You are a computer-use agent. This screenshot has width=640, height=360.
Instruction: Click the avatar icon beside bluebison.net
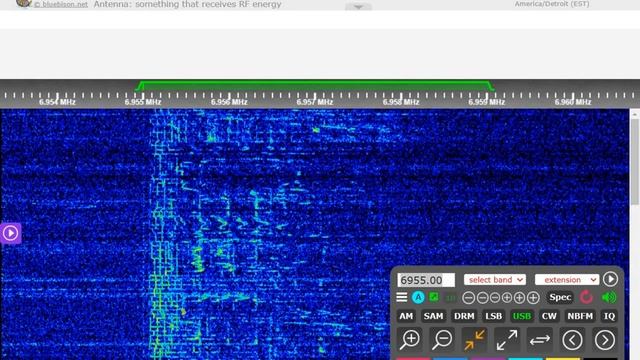pyautogui.click(x=24, y=3)
